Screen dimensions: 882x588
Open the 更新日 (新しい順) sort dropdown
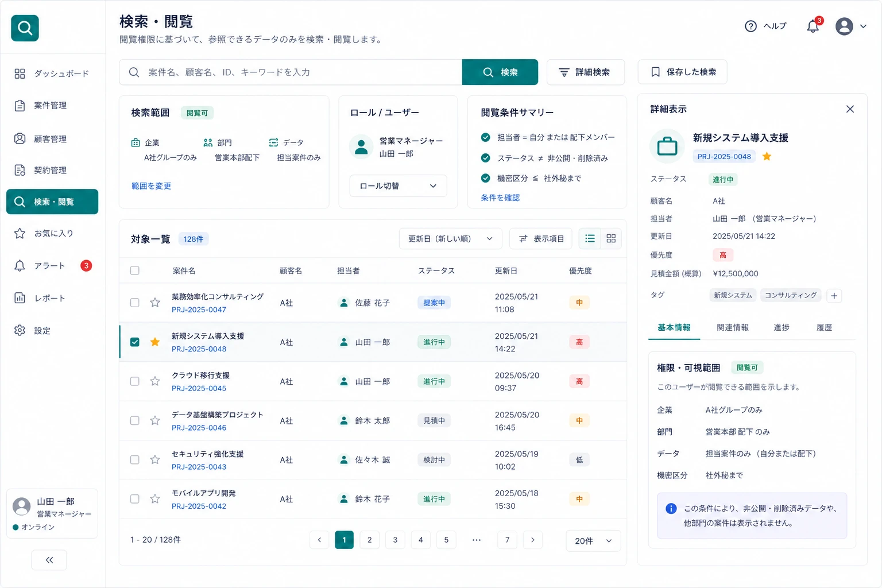coord(451,238)
